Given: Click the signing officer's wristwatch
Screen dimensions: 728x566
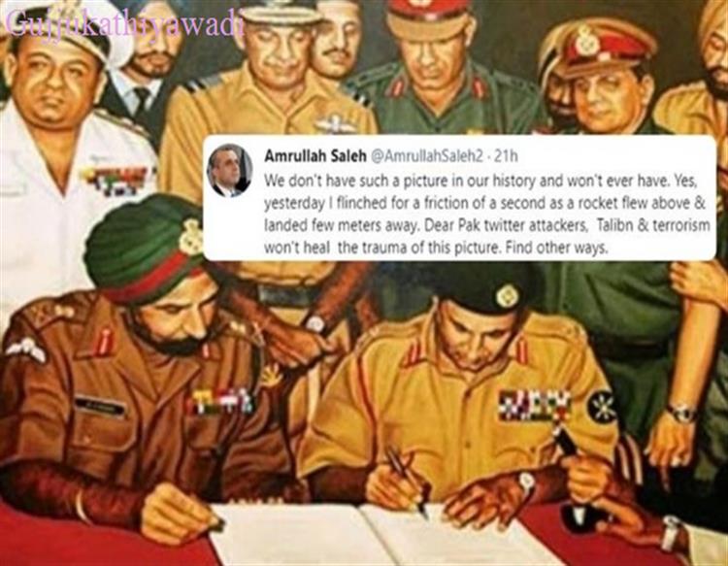Looking at the screenshot, I should 527,483.
